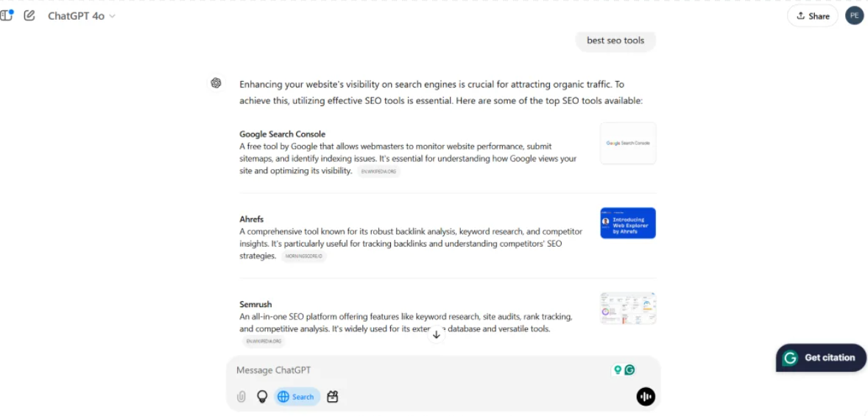
Task: Open the Ahrefs Web Explorer thumbnail
Action: coord(627,223)
